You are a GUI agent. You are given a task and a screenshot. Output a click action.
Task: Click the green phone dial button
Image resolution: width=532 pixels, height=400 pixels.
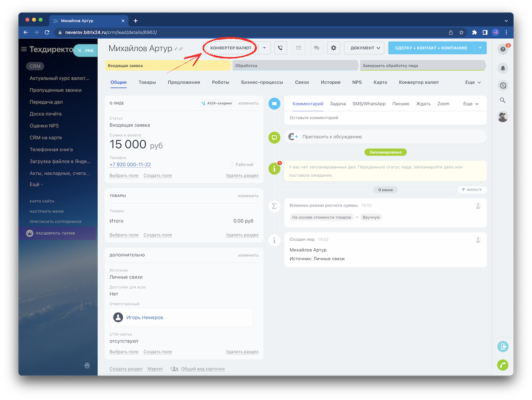coord(503,365)
